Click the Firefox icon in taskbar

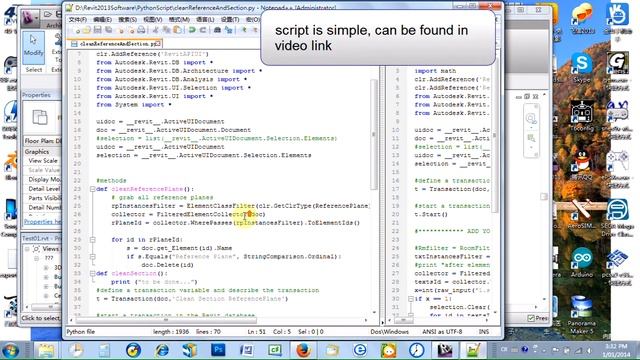tap(303, 350)
